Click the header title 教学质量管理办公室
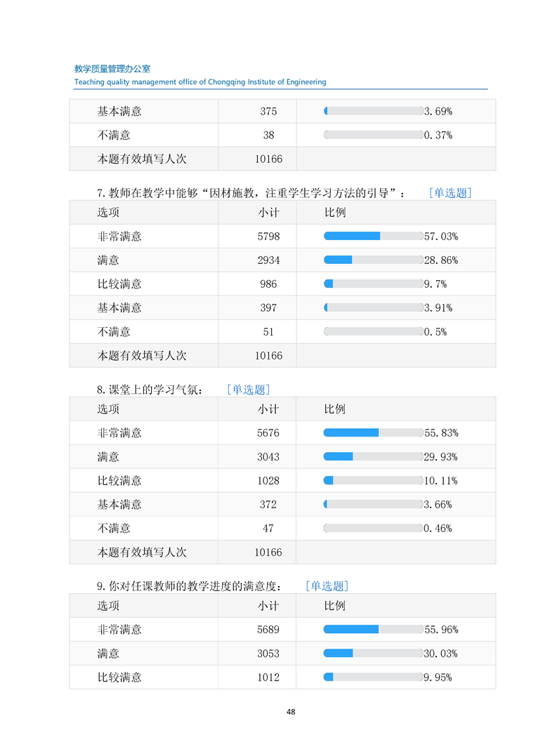Image resolution: width=557 pixels, height=756 pixels. [112, 69]
